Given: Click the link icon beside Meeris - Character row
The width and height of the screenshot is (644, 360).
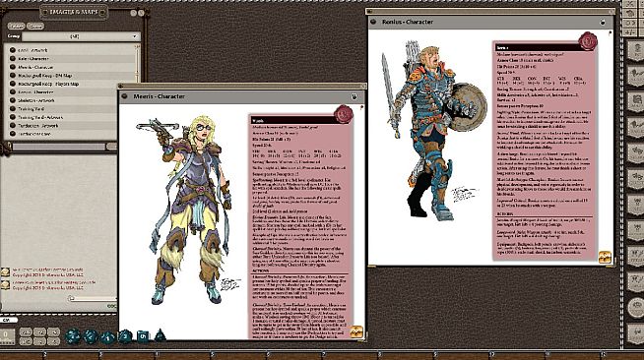Looking at the screenshot, I should [13, 67].
